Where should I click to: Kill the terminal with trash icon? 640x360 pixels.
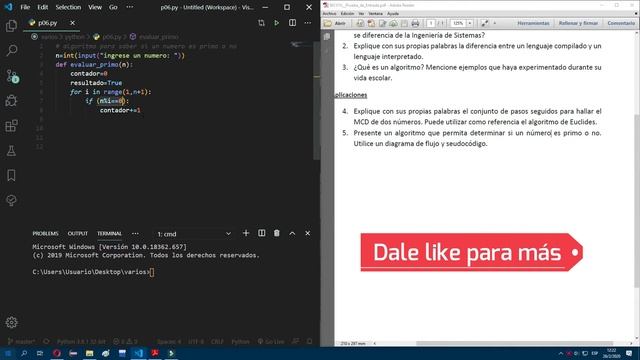coord(277,233)
